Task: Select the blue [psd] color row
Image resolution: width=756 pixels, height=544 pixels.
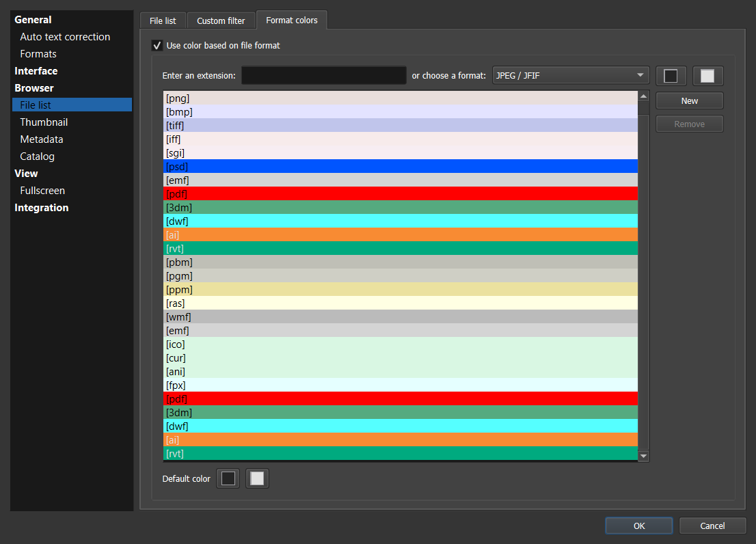Action: 401,166
